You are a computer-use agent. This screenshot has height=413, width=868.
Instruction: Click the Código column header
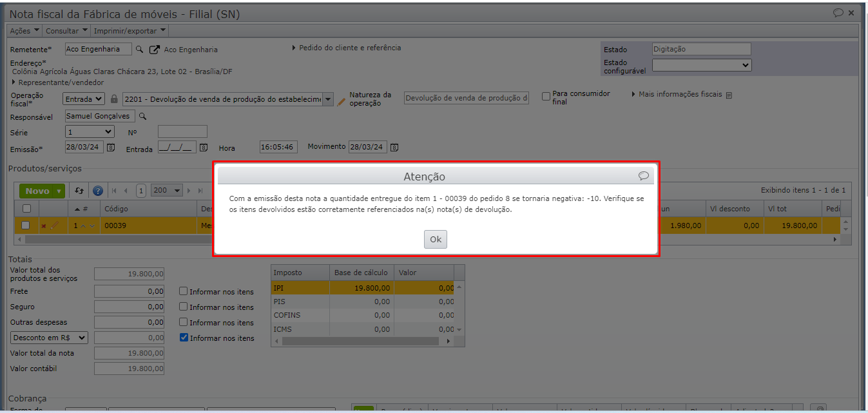[148, 209]
